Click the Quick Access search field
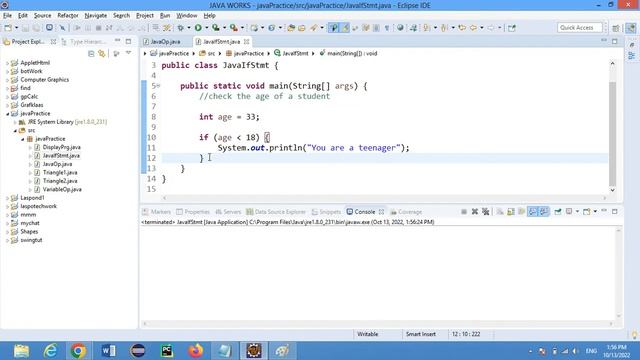Screen dimensions: 640x360 coord(580,28)
